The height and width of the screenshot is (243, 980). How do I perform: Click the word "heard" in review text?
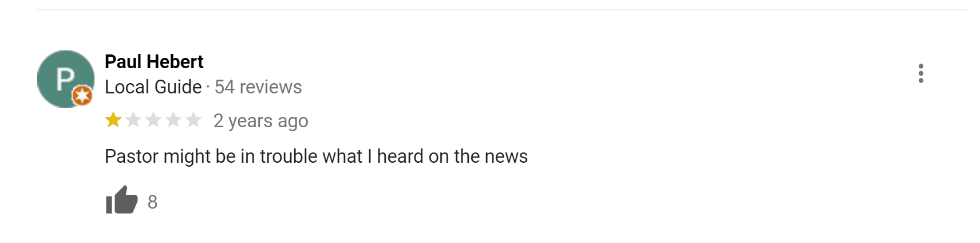[400, 156]
